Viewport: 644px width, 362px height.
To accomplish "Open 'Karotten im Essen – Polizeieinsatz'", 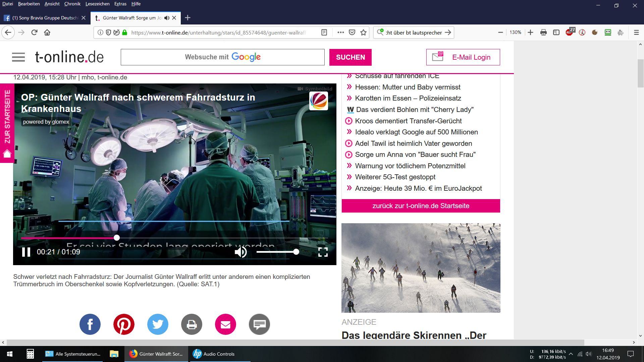I will pos(408,98).
